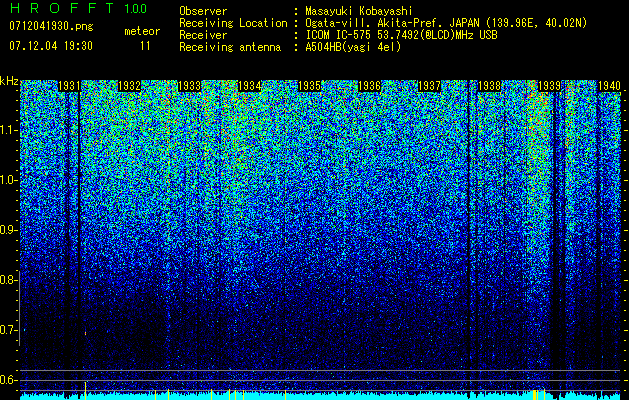The width and height of the screenshot is (629, 400).
Task: Click location text Ogata-vill. Akita-Pref. JAPAN
Action: (x=392, y=23)
